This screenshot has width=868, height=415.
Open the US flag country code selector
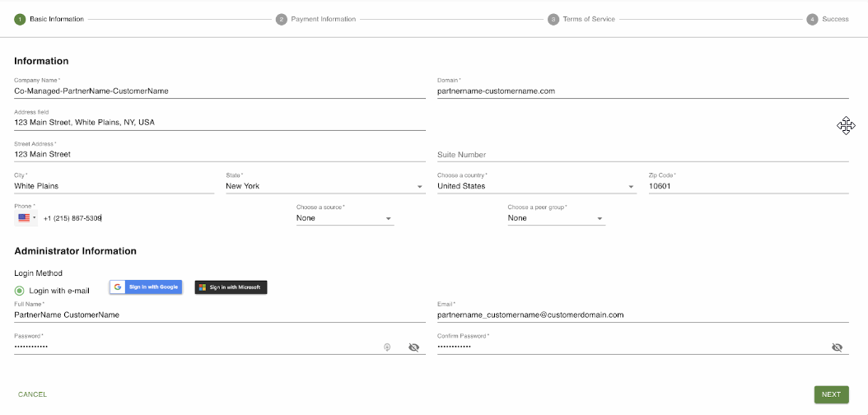tap(26, 218)
